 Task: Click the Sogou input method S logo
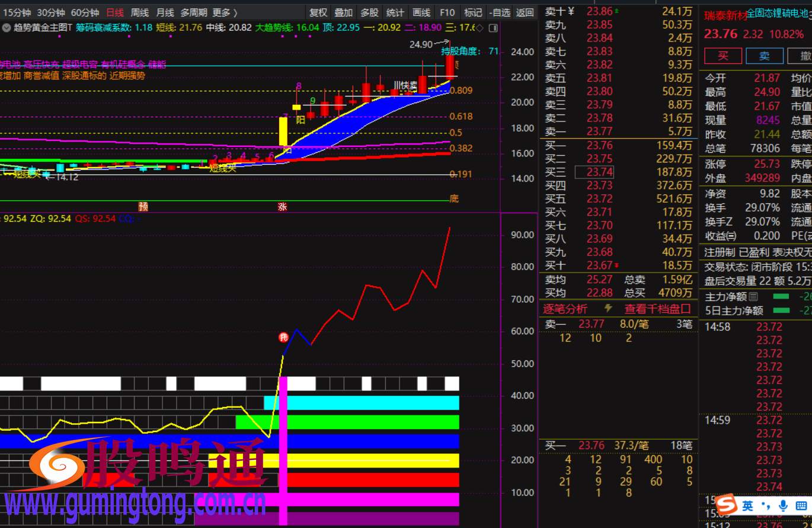click(x=727, y=505)
